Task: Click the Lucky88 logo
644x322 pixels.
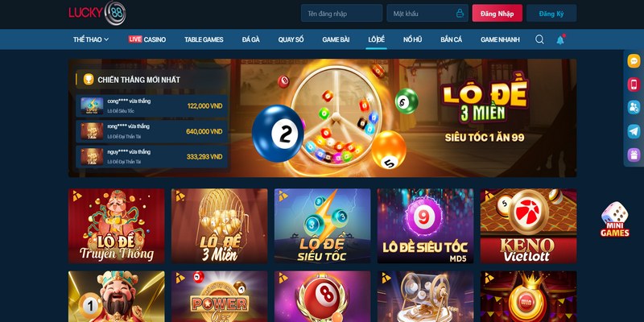Action: pos(97,13)
